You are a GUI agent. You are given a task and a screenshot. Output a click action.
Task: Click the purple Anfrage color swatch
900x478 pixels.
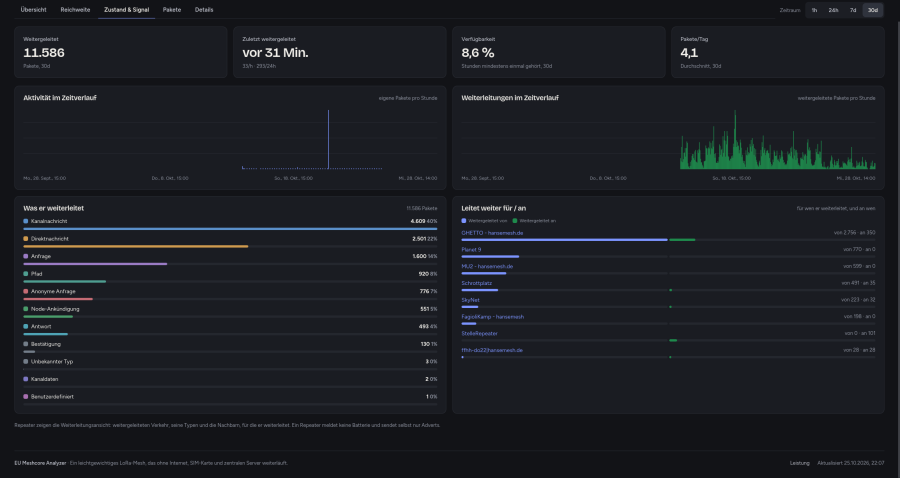tap(26, 256)
